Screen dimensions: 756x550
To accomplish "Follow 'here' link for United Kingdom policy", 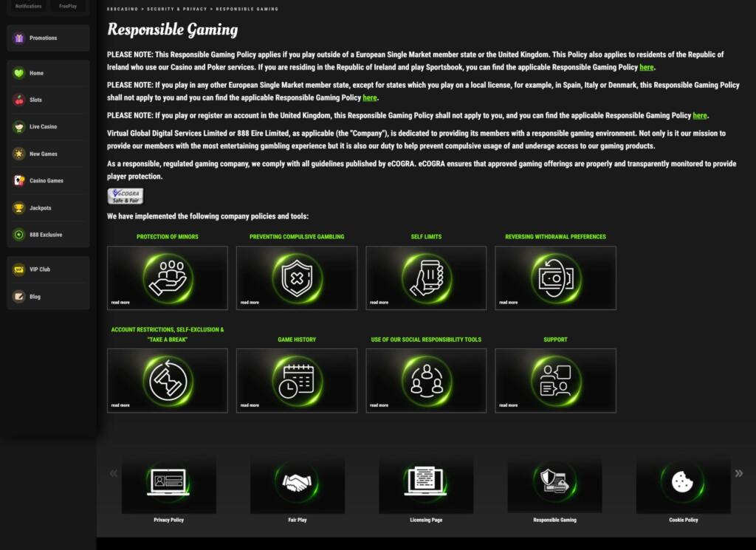I will (700, 116).
